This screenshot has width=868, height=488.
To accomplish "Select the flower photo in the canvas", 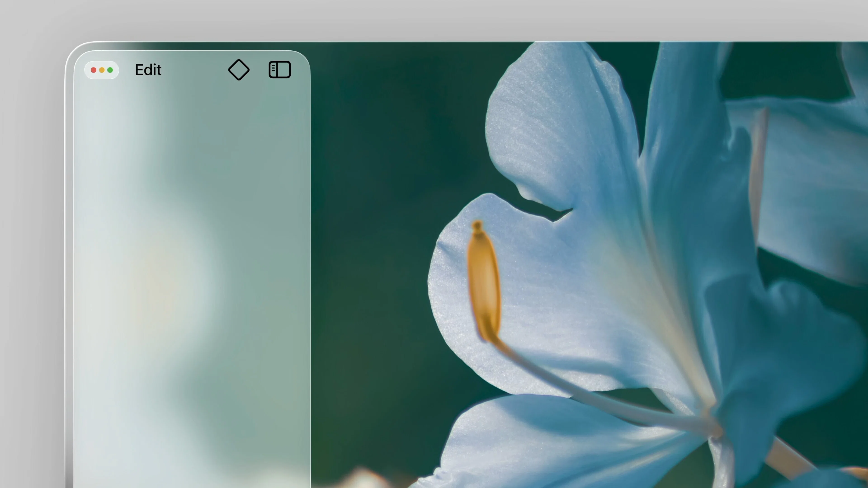I will (589, 265).
